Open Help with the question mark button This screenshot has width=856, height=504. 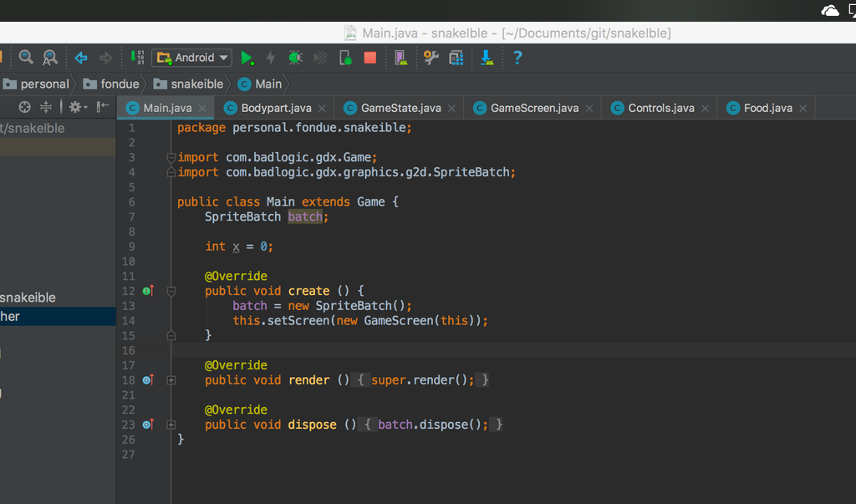(517, 58)
